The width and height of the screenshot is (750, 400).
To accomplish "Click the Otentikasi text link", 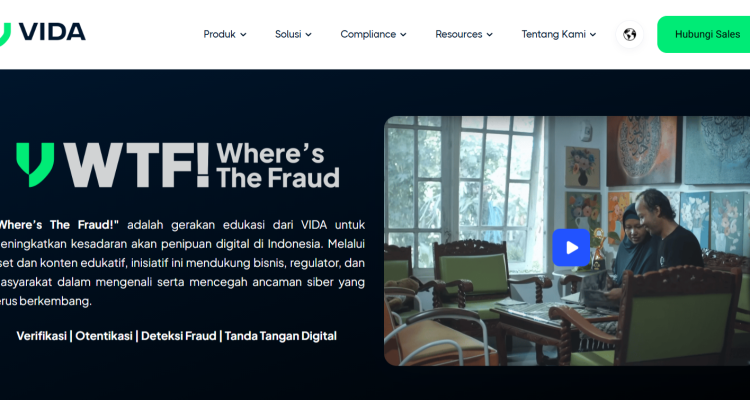I will [x=104, y=336].
